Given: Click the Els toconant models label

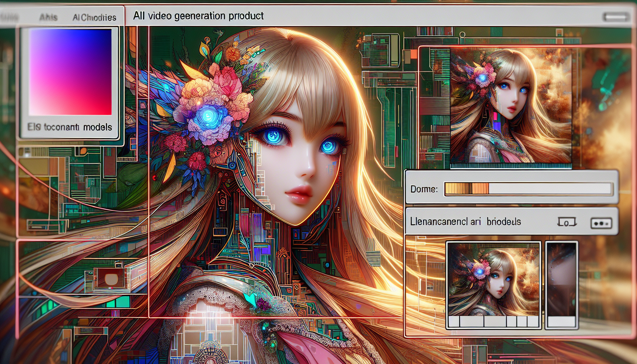Looking at the screenshot, I should pos(70,127).
